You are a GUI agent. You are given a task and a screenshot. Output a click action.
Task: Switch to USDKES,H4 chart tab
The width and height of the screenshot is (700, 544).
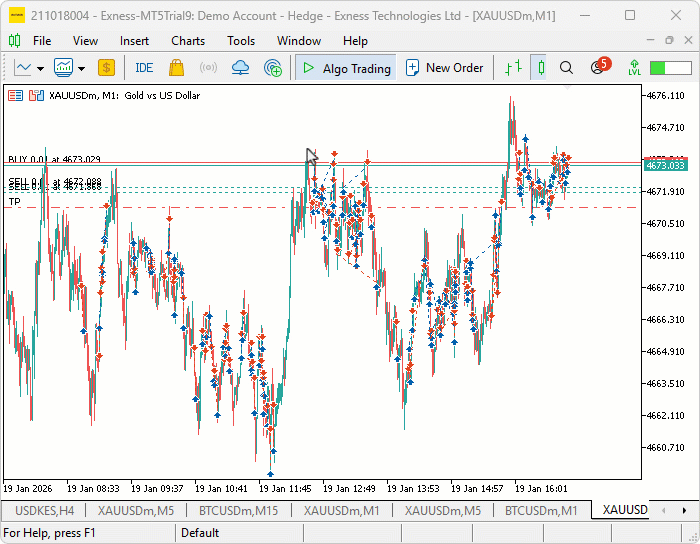click(44, 511)
